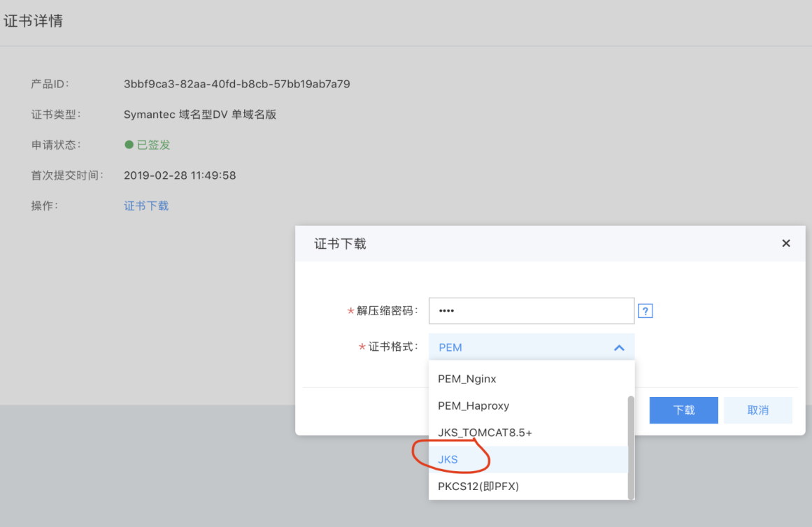Click the 证书详情 page heading
The image size is (812, 527).
[x=33, y=21]
